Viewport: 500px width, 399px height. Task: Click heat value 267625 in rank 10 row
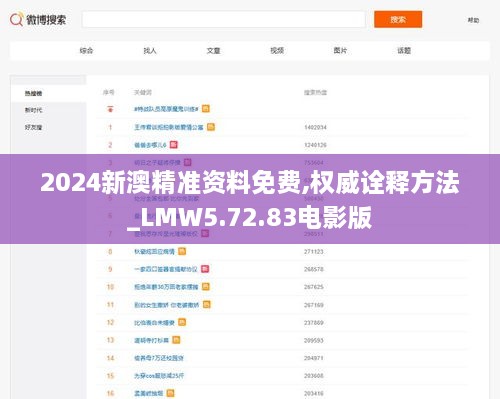[x=314, y=287]
